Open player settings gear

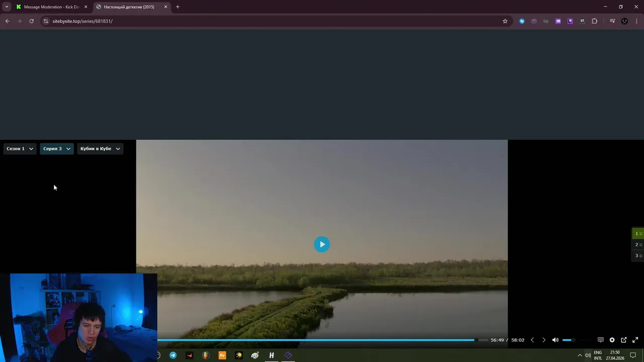pyautogui.click(x=612, y=340)
